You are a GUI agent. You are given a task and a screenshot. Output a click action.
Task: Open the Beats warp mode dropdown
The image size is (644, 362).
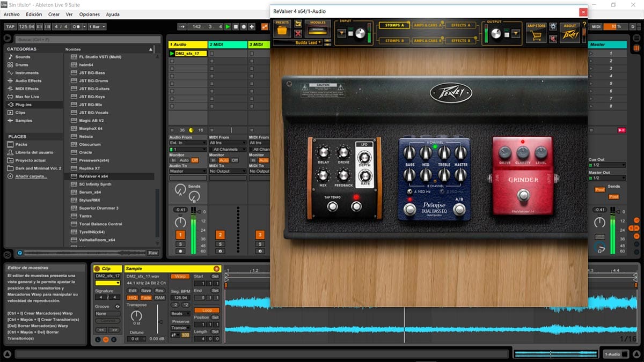pyautogui.click(x=180, y=314)
